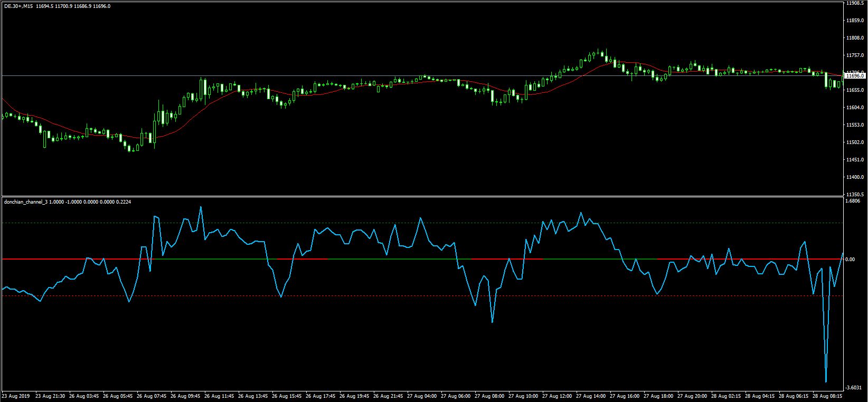This screenshot has height=402, width=868.
Task: Click the 23 Aug 2019 date label
Action: tap(16, 395)
